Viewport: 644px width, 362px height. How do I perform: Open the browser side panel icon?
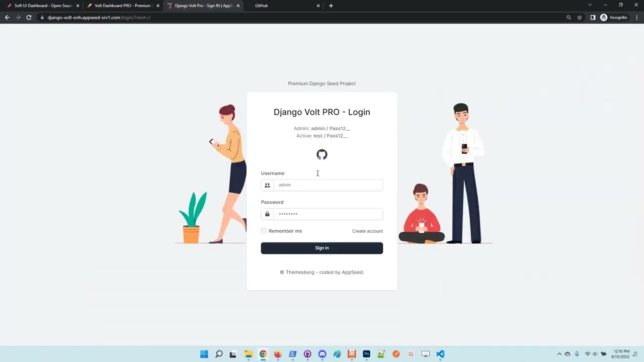593,18
